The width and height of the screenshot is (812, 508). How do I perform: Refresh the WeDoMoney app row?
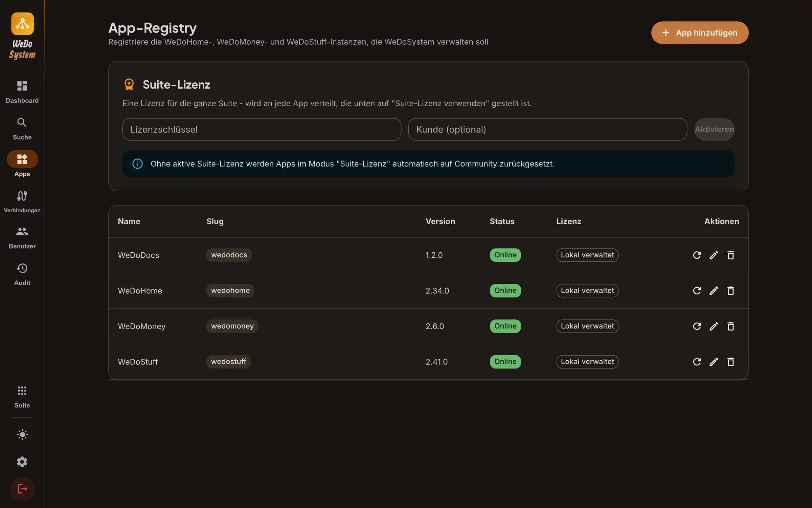tap(697, 326)
